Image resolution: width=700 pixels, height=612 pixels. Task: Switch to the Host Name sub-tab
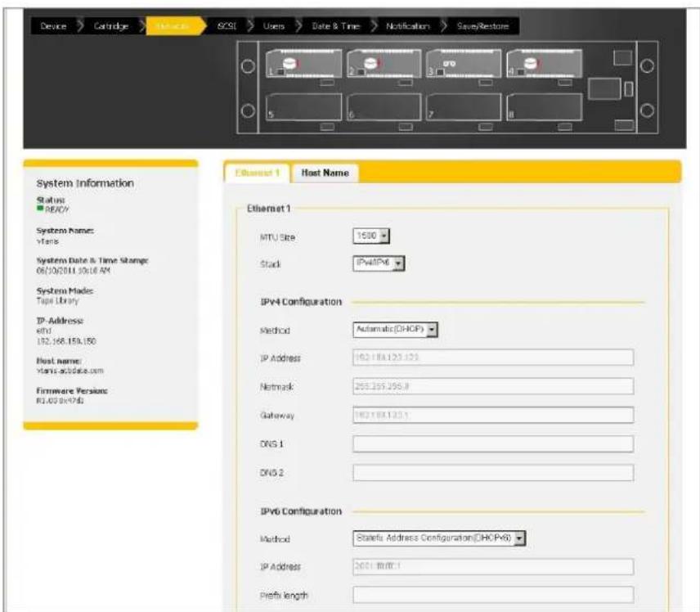tap(325, 173)
